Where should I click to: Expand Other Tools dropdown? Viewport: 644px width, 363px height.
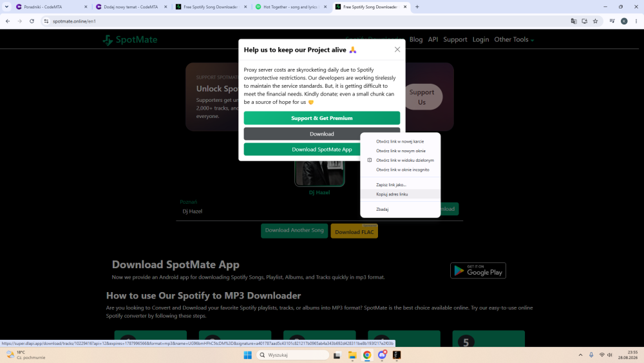pyautogui.click(x=514, y=39)
